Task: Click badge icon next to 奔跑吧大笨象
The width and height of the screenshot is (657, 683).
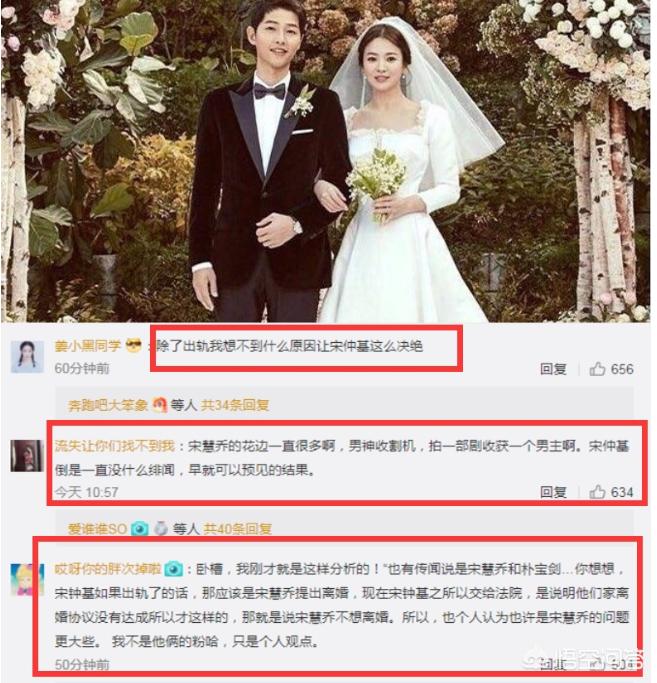Action: point(159,405)
